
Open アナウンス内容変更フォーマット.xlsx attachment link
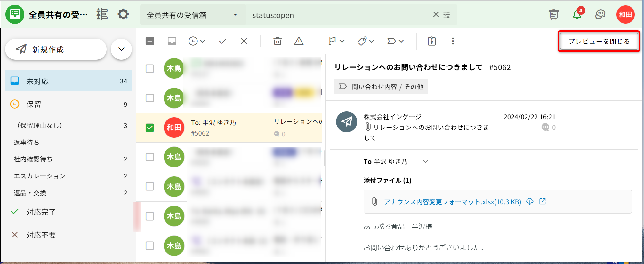coord(452,202)
